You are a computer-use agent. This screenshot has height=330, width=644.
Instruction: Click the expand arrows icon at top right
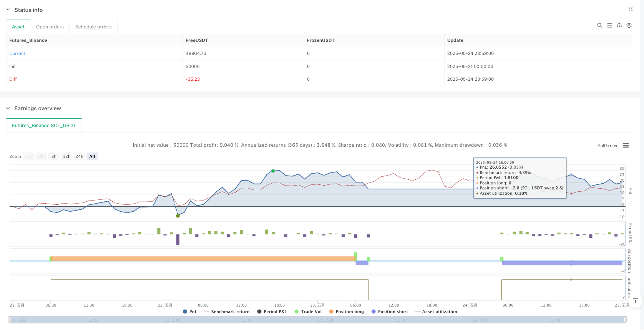[630, 9]
